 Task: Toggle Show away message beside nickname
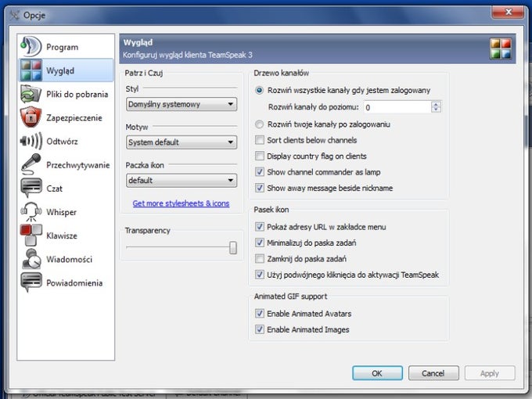pyautogui.click(x=260, y=188)
